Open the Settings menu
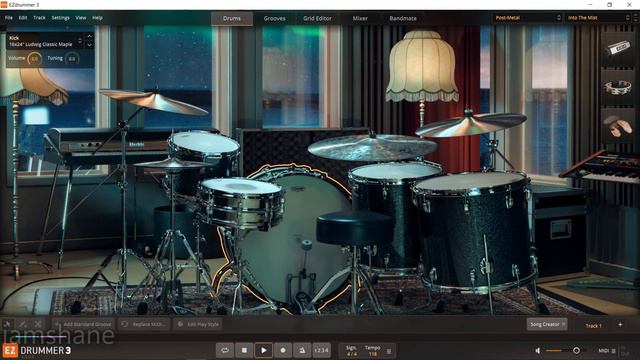The width and height of the screenshot is (640, 360). 60,18
